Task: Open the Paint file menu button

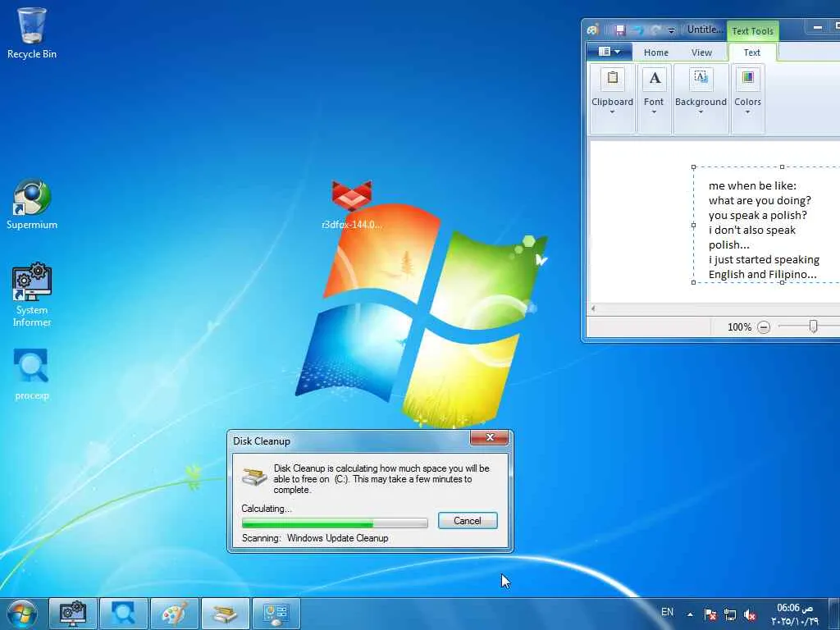Action: point(609,52)
